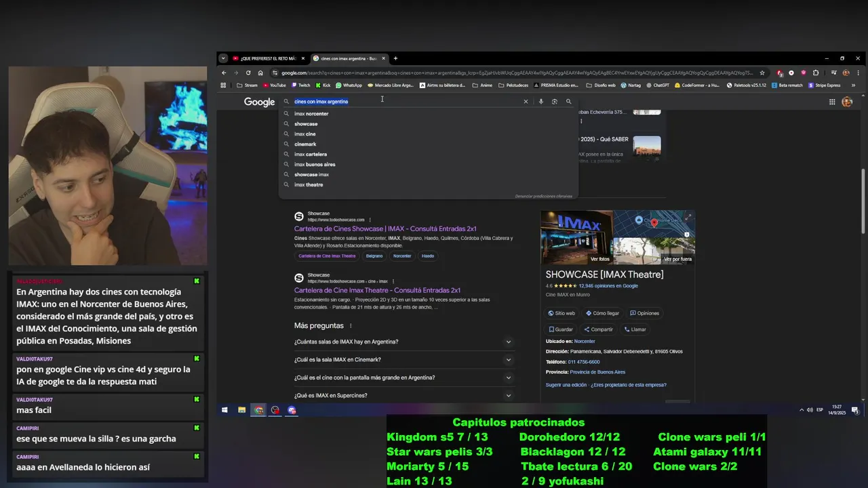Open 12,946 opiniones en Google
Screen dimensions: 868x488
pyautogui.click(x=608, y=286)
